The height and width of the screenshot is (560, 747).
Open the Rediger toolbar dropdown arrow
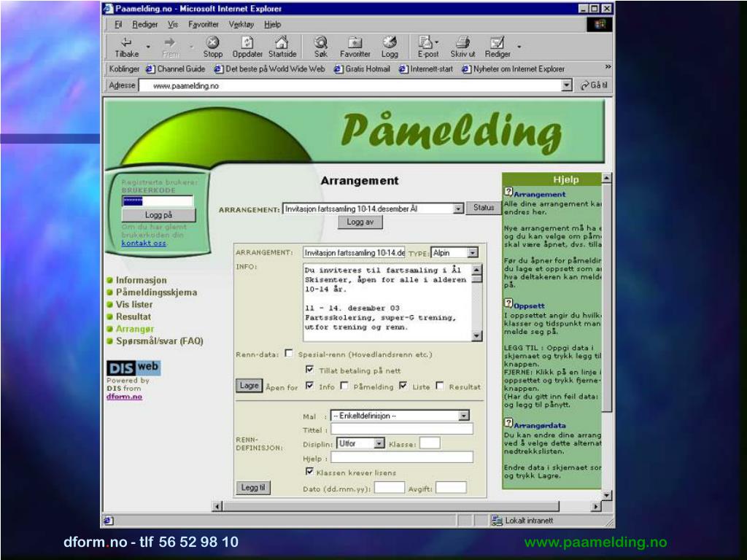pos(519,47)
